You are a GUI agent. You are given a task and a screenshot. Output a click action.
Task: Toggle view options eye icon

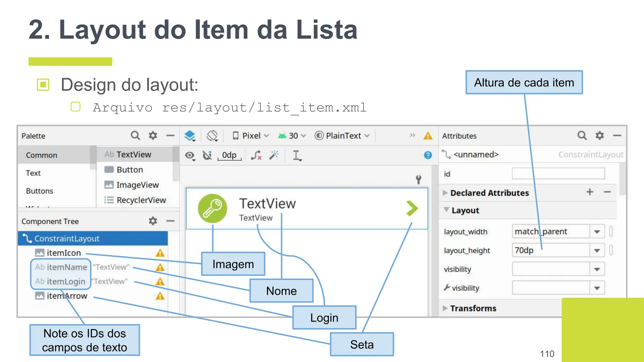(190, 155)
